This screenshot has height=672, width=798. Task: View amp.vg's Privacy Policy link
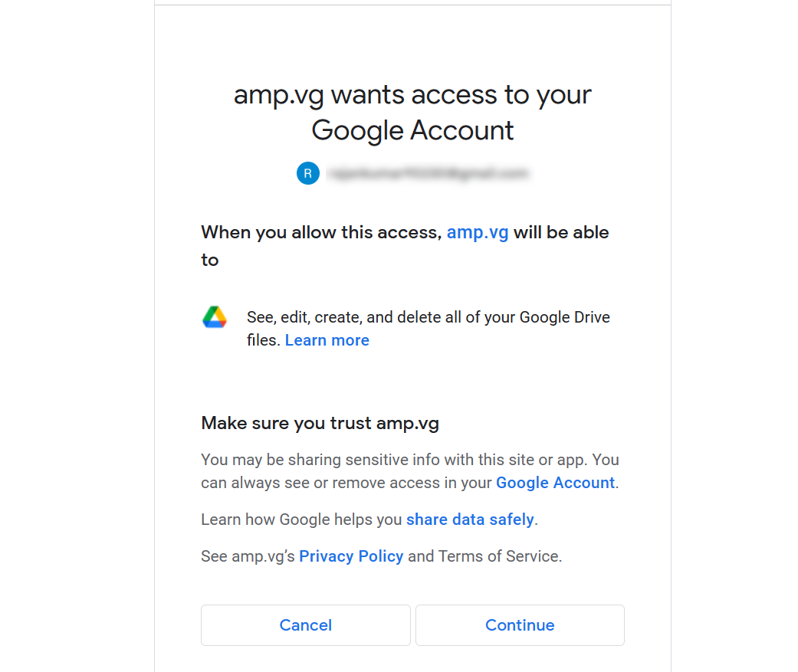pyautogui.click(x=351, y=556)
